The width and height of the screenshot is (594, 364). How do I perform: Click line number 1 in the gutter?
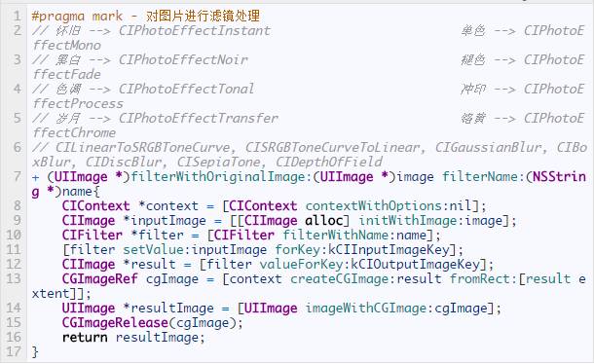tap(18, 16)
